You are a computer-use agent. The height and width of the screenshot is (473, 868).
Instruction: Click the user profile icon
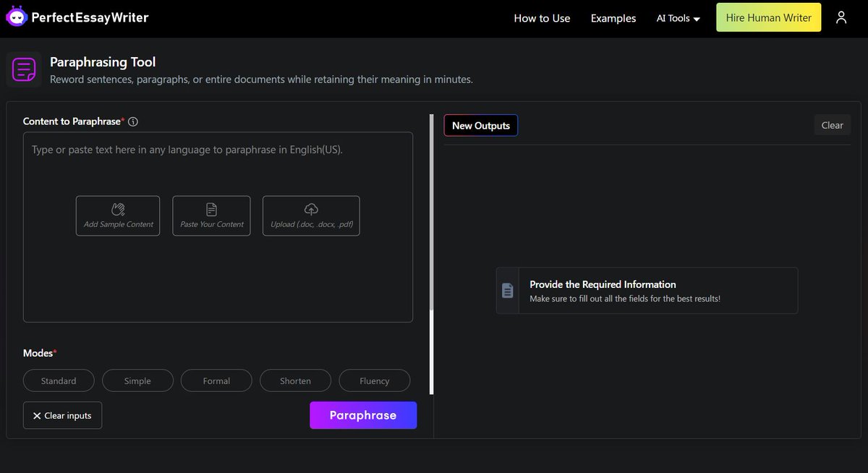click(841, 17)
